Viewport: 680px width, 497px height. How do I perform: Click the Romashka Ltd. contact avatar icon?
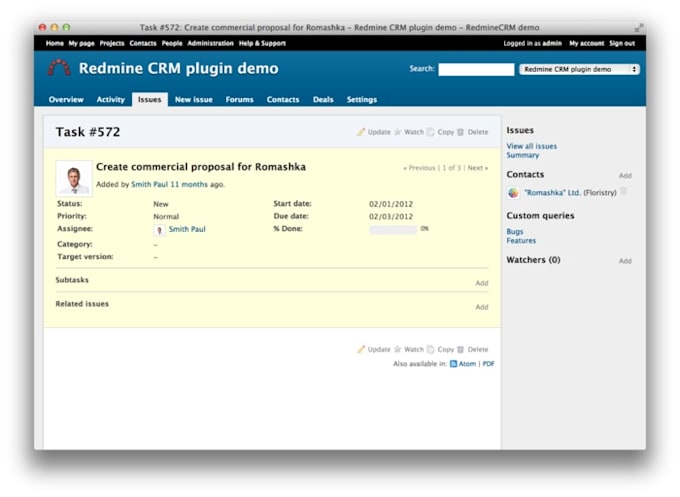coord(513,193)
